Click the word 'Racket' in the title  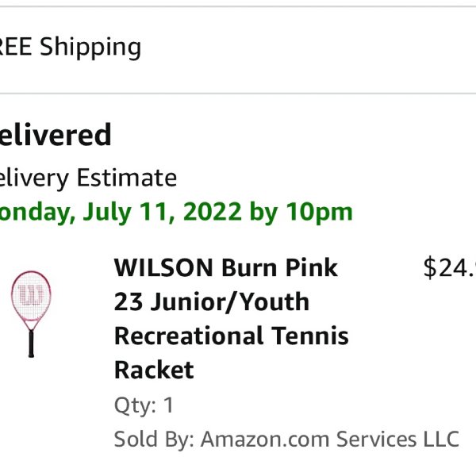[154, 370]
